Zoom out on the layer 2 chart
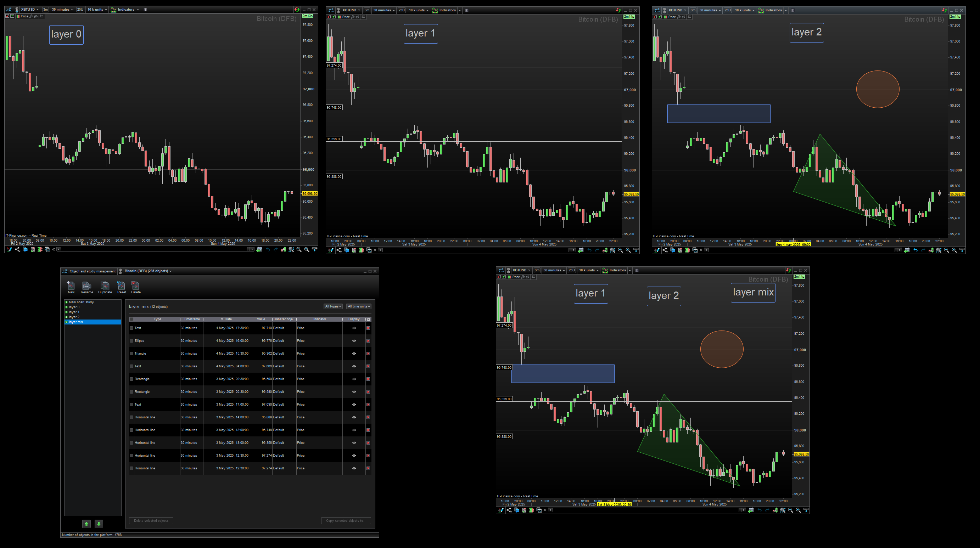Screen dimensions: 980x548 click(946, 250)
